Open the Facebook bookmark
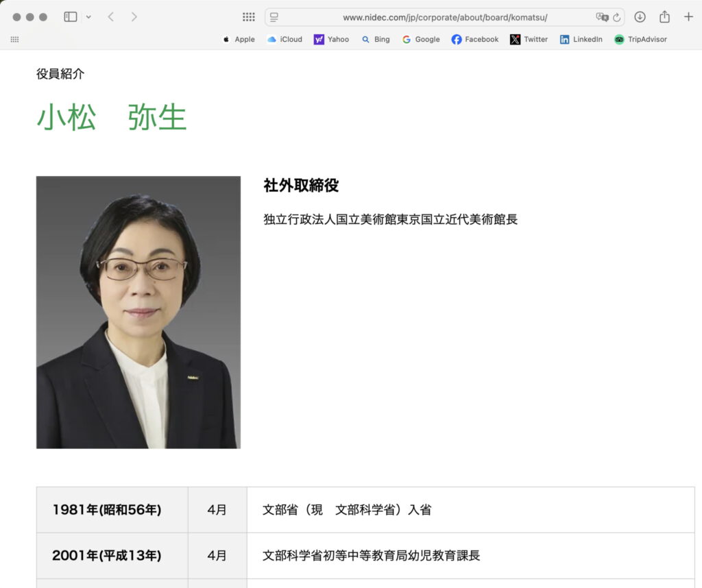The height and width of the screenshot is (588, 702). (475, 39)
